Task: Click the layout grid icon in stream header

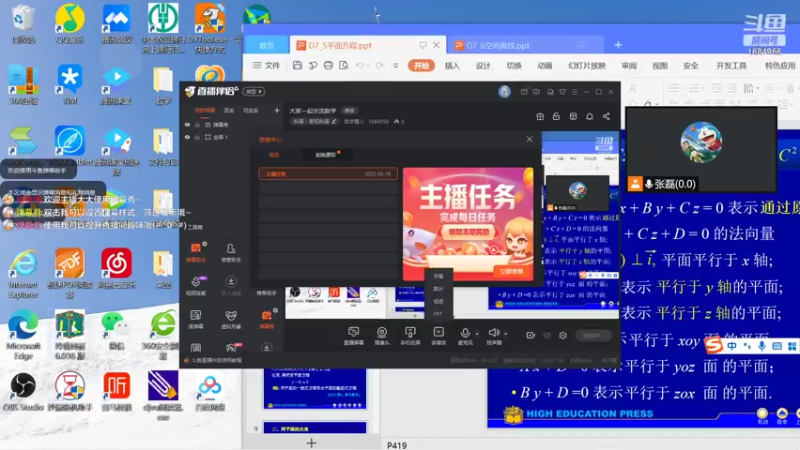Action: click(x=573, y=116)
